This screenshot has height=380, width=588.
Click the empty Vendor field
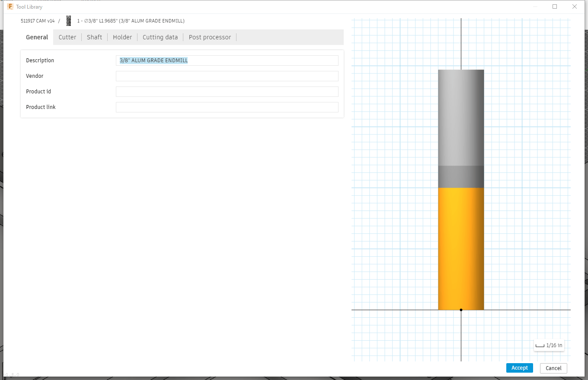227,76
